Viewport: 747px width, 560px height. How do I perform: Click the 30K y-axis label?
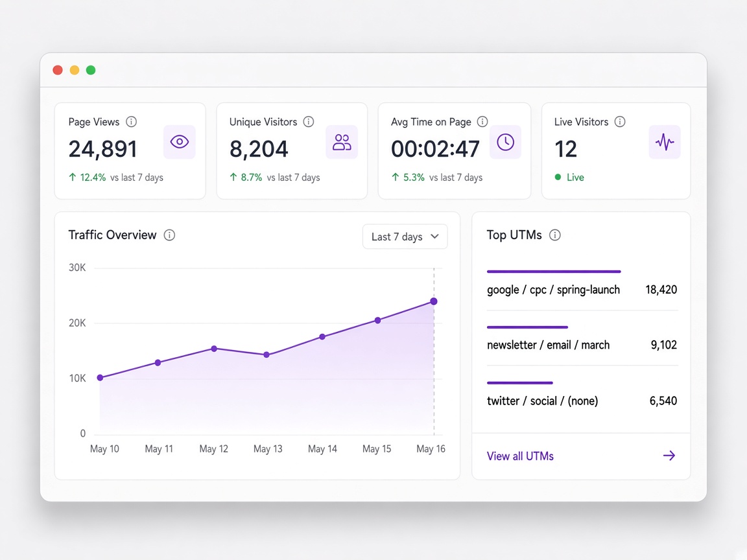(77, 268)
